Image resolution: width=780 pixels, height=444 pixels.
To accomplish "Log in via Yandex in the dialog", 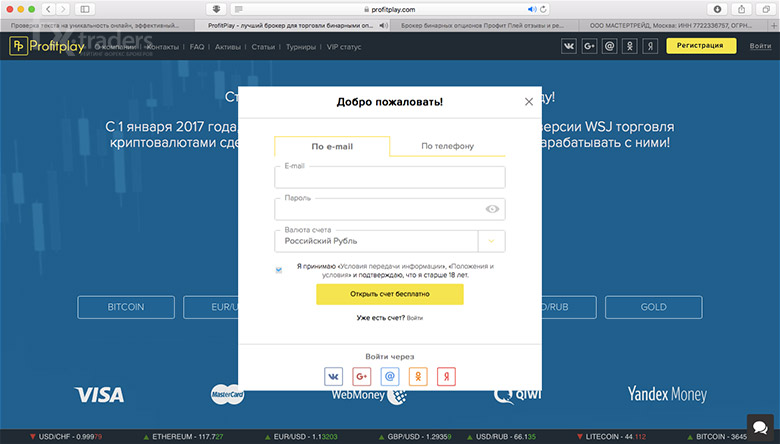I will coord(446,376).
